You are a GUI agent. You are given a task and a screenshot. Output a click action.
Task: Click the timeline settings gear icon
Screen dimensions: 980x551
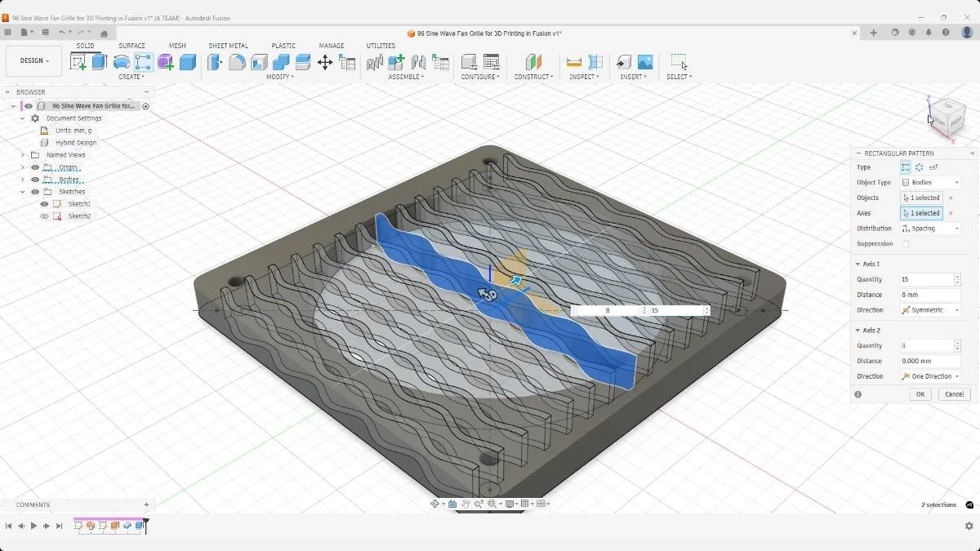969,527
